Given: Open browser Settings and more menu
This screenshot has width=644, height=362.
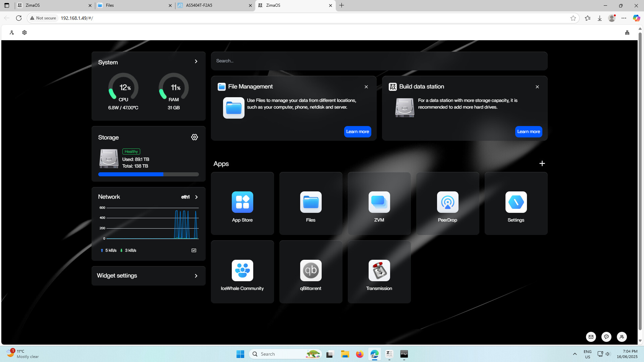Looking at the screenshot, I should [624, 18].
